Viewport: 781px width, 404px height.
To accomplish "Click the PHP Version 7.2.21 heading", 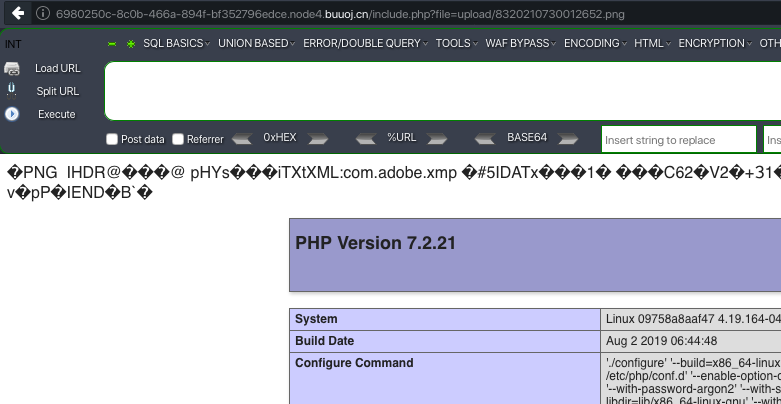I will tap(376, 243).
